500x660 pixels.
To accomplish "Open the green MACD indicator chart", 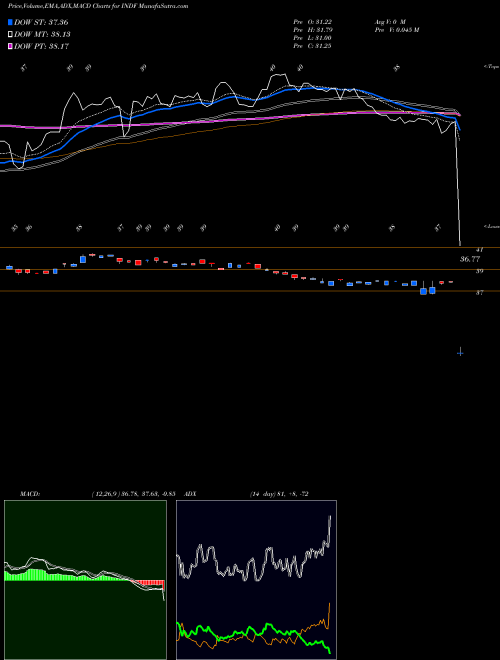I will (x=85, y=580).
